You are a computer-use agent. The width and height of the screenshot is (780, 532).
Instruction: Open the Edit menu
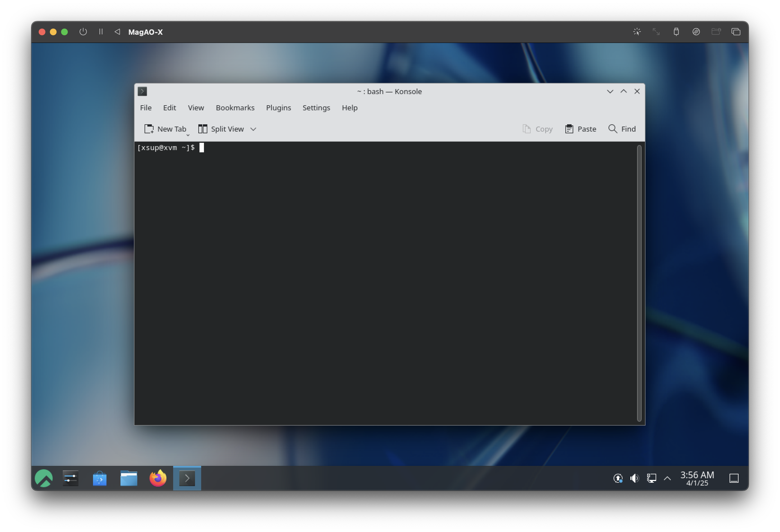click(170, 108)
